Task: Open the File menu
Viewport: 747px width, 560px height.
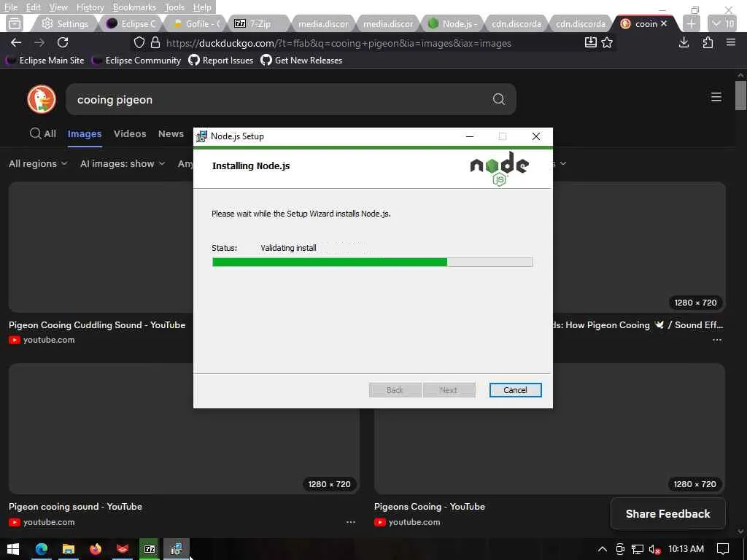Action: [10, 7]
